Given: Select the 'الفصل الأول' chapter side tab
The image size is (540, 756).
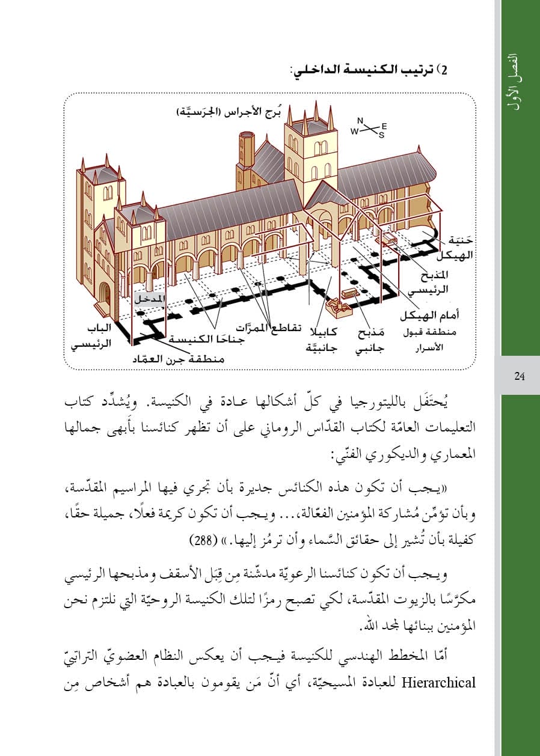Looking at the screenshot, I should click(512, 81).
